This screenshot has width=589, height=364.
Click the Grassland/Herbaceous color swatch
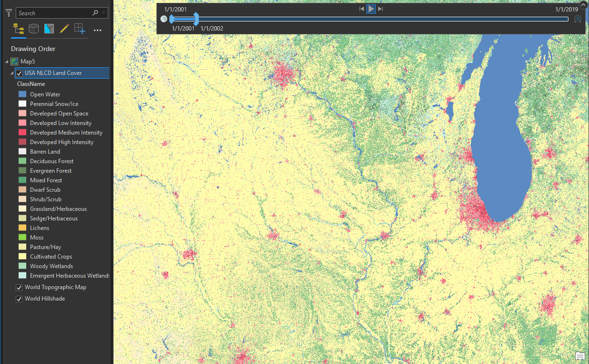22,209
